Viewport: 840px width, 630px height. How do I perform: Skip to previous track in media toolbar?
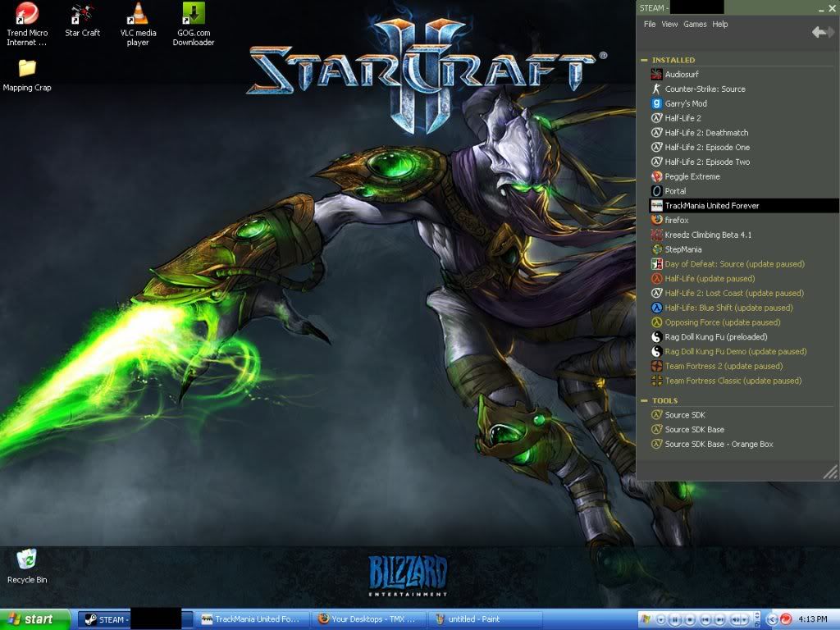click(705, 620)
